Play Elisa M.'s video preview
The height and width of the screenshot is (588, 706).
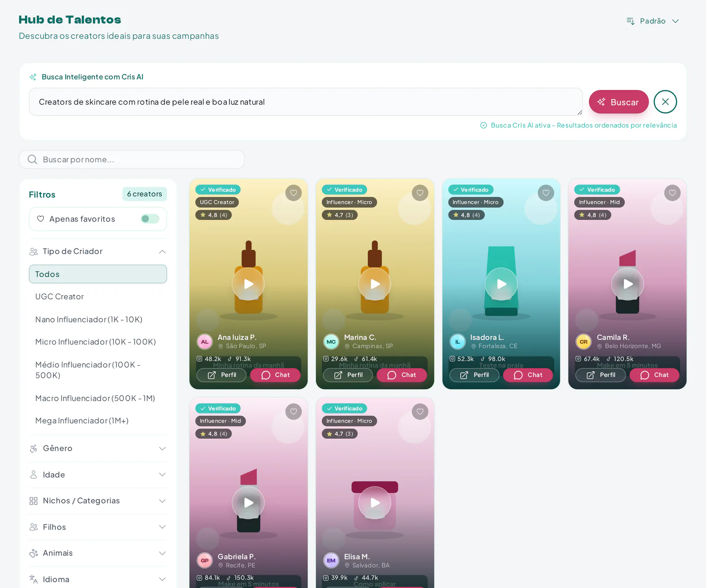point(375,503)
